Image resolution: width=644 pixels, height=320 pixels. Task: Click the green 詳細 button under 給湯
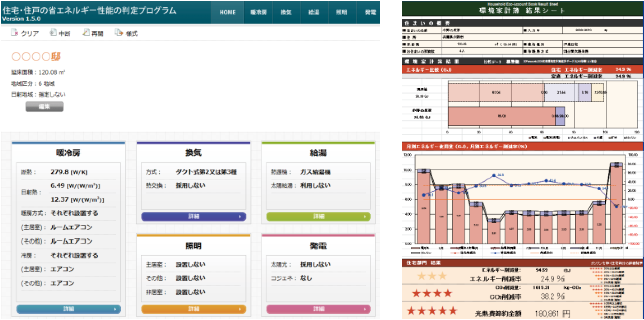[x=318, y=217]
